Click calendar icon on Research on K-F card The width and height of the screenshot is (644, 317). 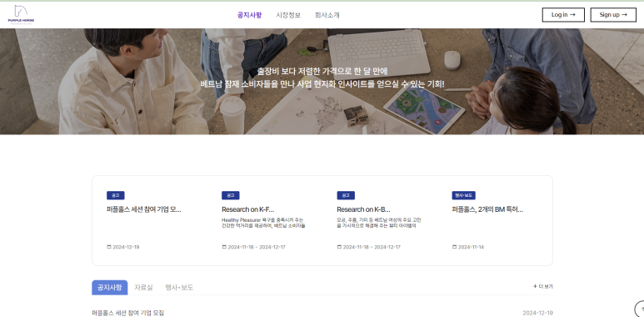click(x=224, y=247)
